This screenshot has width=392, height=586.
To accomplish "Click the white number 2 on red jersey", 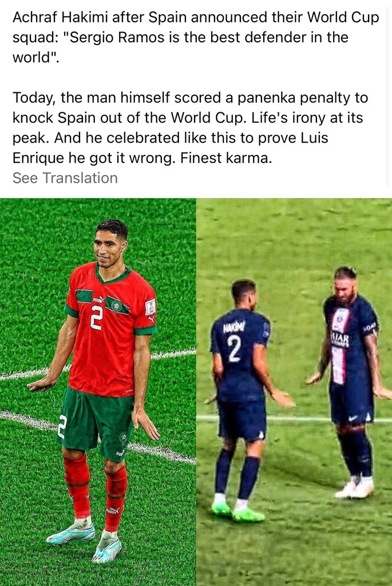I will (96, 317).
